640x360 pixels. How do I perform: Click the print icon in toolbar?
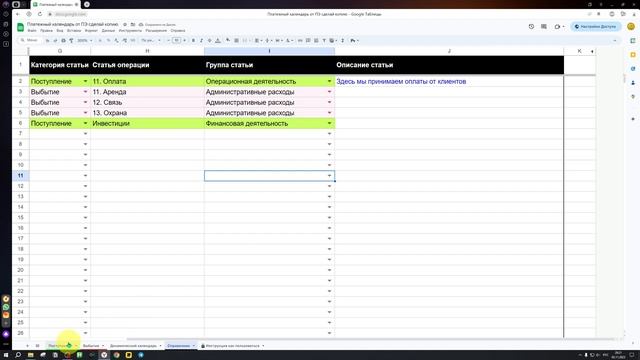[63, 40]
